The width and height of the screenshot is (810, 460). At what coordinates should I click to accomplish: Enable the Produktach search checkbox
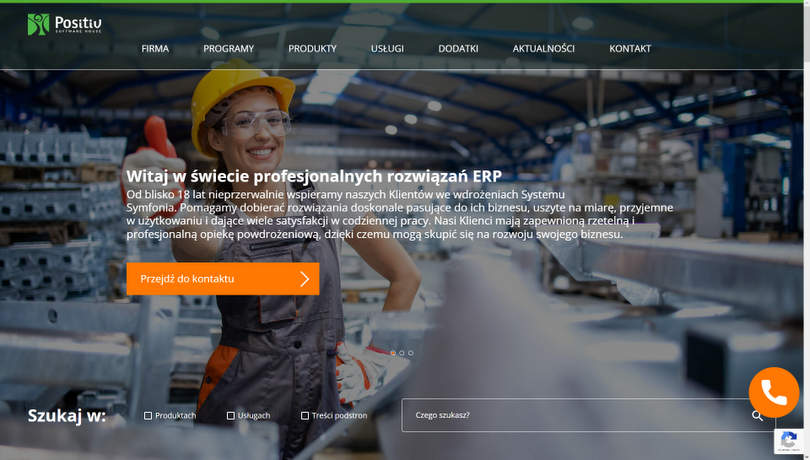(x=148, y=416)
